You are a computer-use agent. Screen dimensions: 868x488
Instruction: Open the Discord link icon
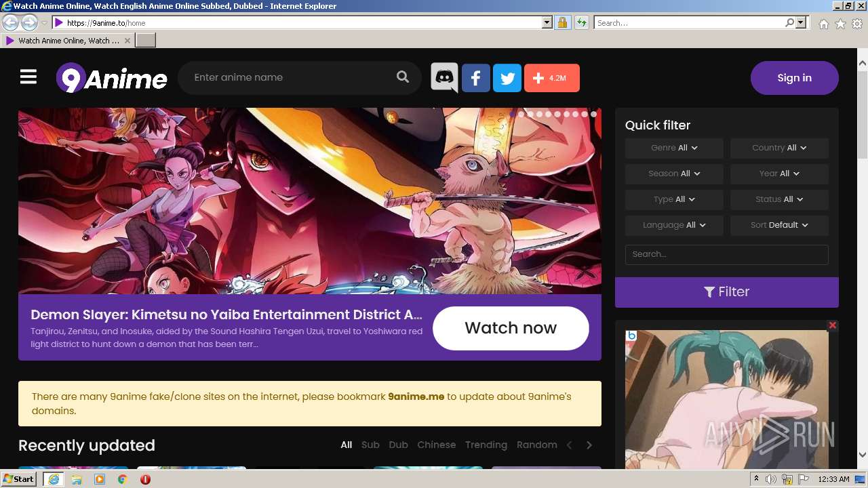click(444, 78)
